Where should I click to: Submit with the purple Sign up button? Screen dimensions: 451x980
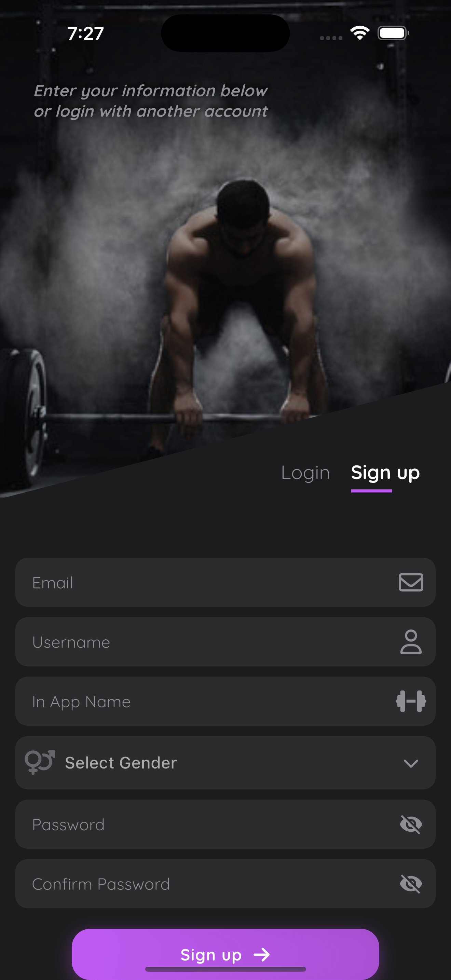coord(225,954)
